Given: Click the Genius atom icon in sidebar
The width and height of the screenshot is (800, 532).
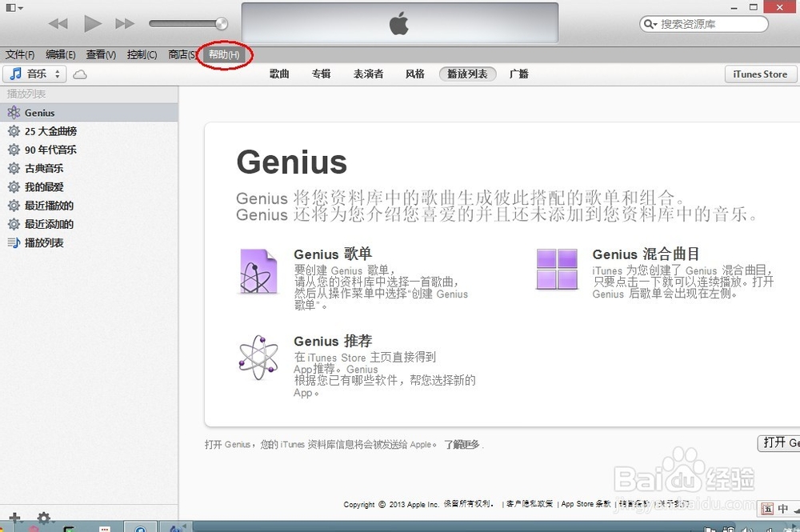Looking at the screenshot, I should point(14,113).
